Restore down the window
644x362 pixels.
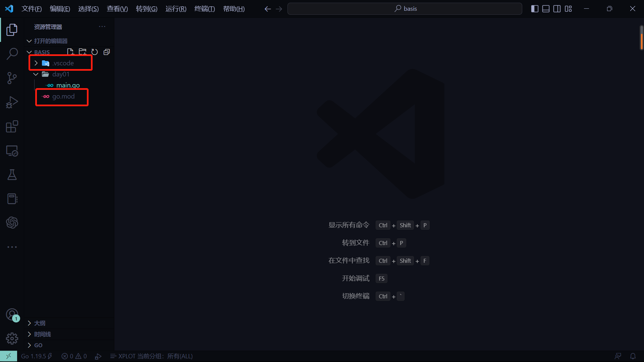coord(609,9)
